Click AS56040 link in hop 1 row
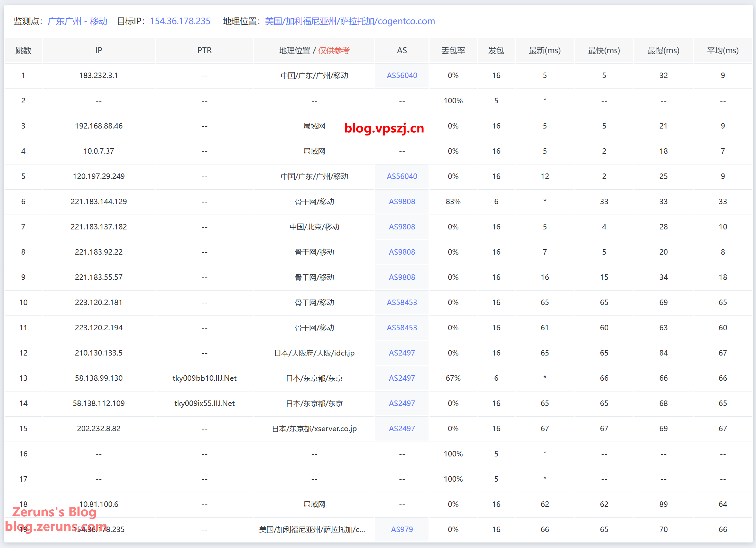The image size is (756, 548). click(x=402, y=75)
